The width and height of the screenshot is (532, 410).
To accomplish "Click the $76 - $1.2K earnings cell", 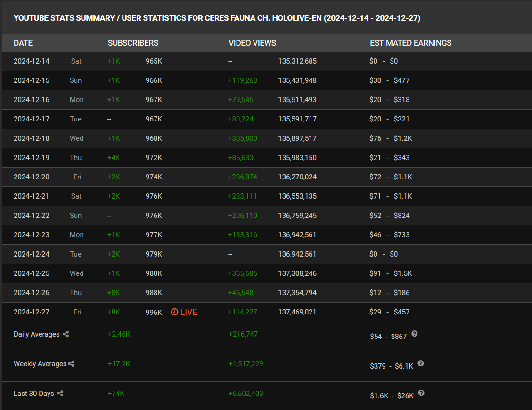I will click(x=391, y=138).
